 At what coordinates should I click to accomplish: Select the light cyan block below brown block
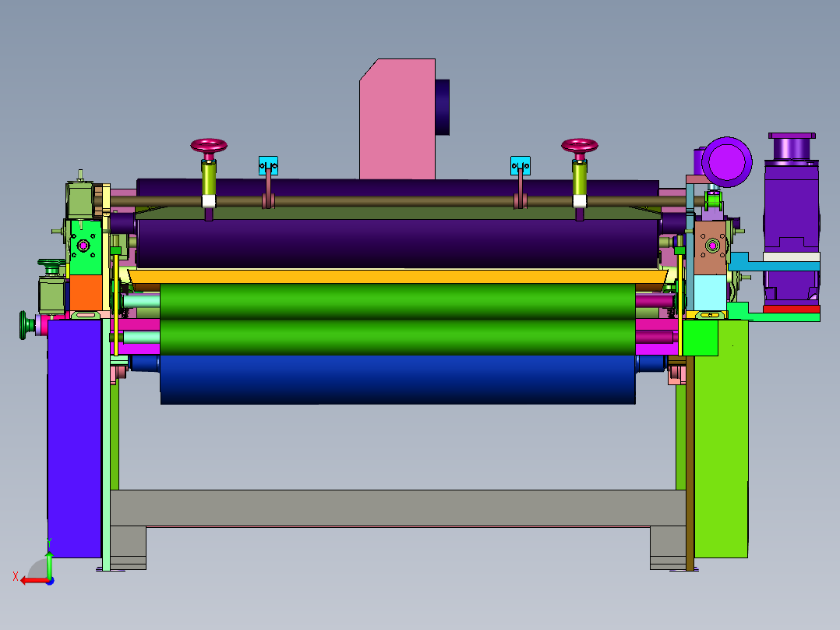[x=711, y=292]
